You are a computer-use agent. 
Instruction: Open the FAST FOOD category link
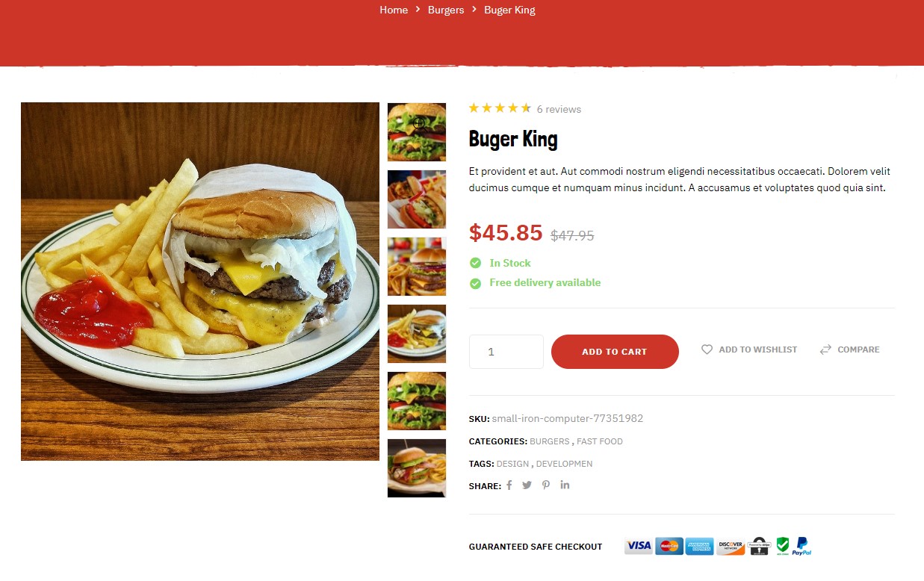(x=600, y=441)
